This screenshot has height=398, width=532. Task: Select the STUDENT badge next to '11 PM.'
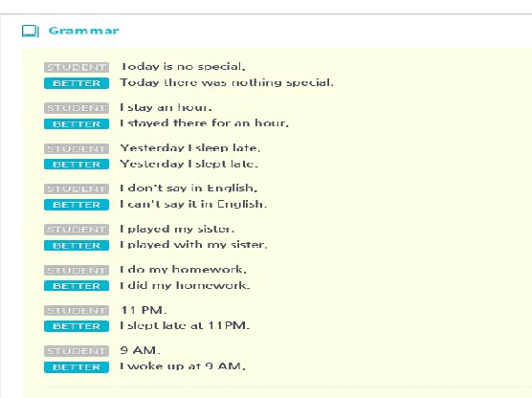77,311
